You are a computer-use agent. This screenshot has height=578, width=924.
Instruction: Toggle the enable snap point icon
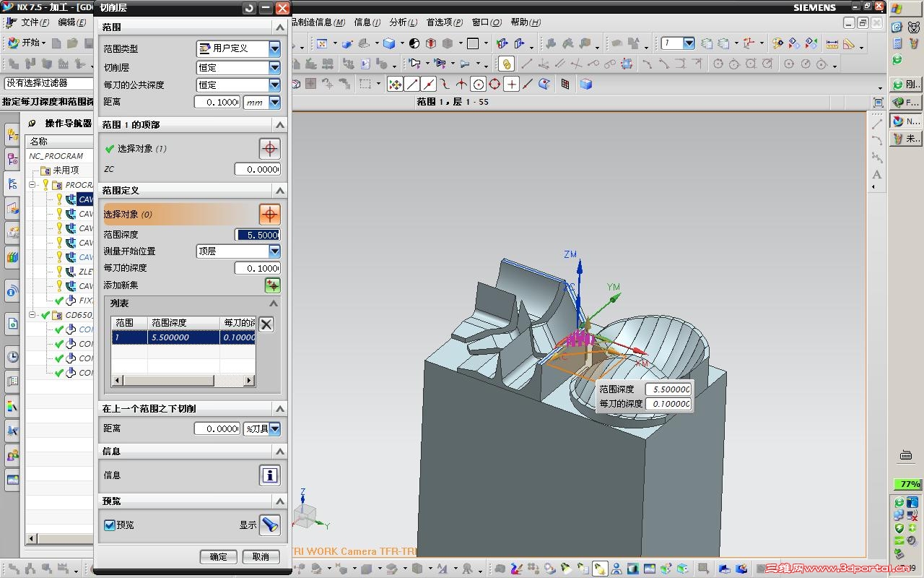click(395, 85)
